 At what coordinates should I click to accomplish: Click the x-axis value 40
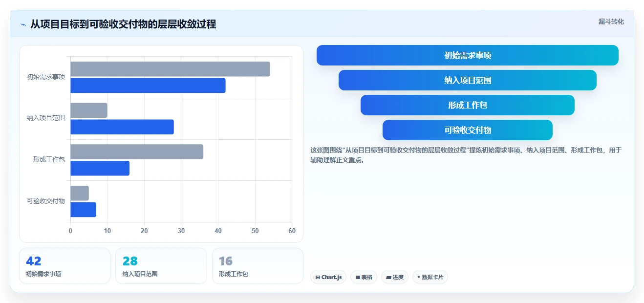click(x=218, y=231)
